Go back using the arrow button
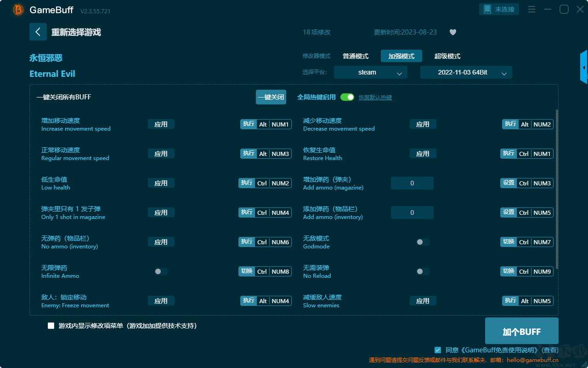Viewport: 588px width, 368px height. pyautogui.click(x=38, y=32)
